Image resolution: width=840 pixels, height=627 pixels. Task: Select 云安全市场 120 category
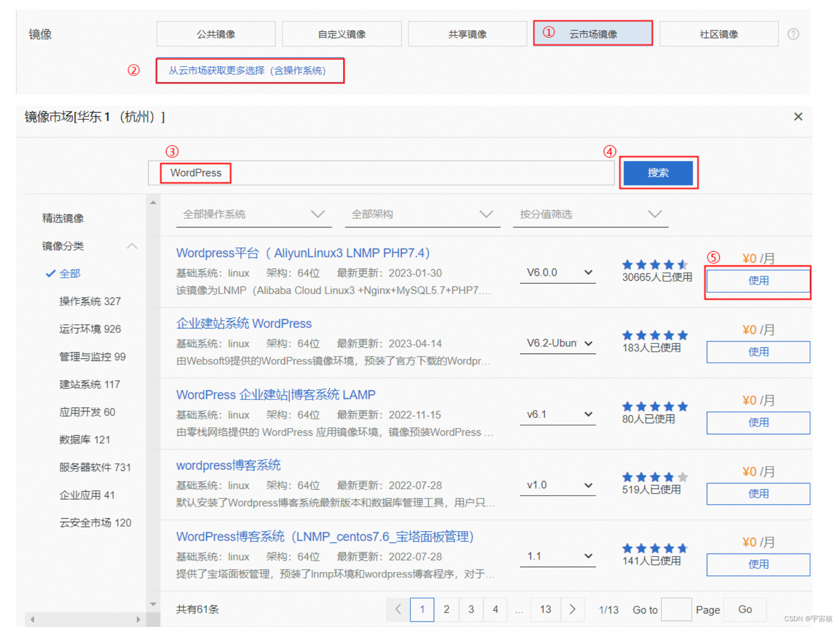click(x=95, y=523)
